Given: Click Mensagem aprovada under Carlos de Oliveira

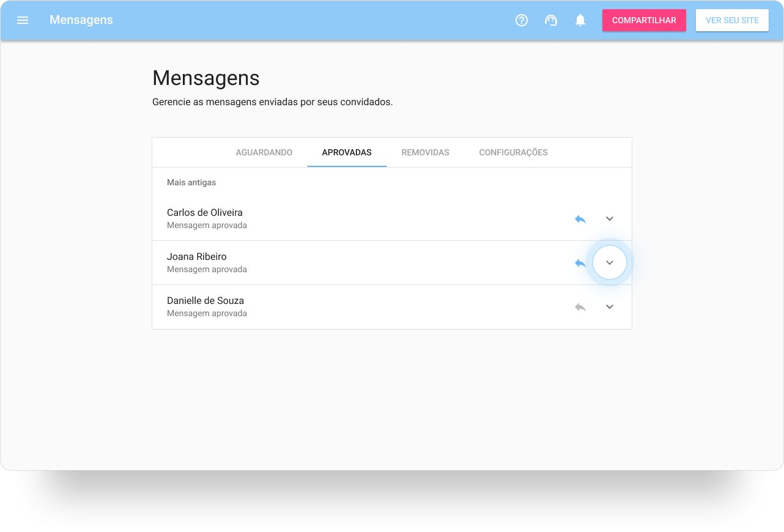Looking at the screenshot, I should click(207, 225).
